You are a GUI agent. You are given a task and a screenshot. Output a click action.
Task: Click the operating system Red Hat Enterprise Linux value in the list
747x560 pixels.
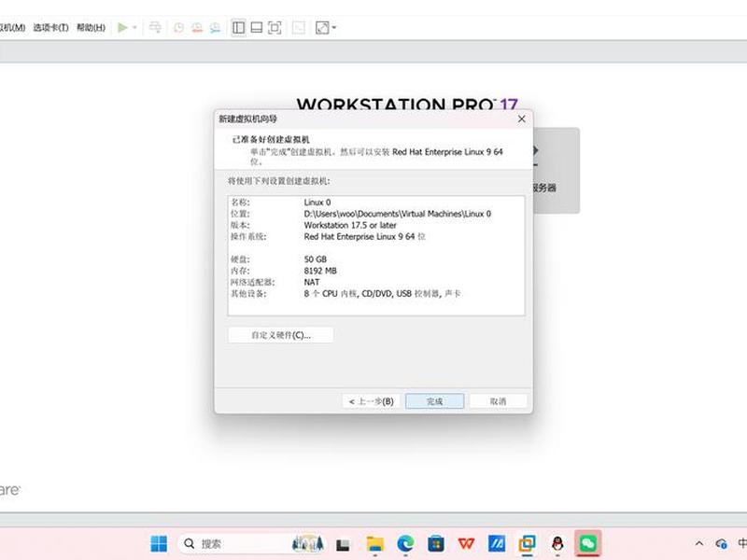click(x=364, y=237)
